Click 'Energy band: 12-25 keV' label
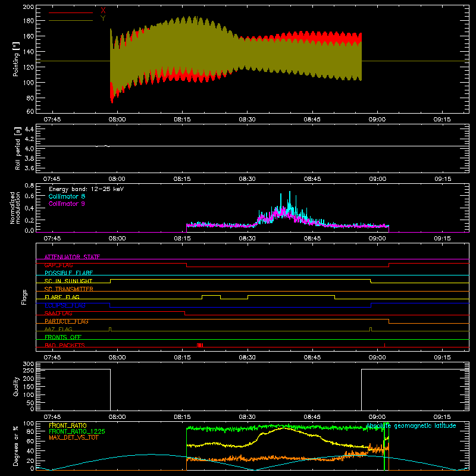 click(x=86, y=189)
